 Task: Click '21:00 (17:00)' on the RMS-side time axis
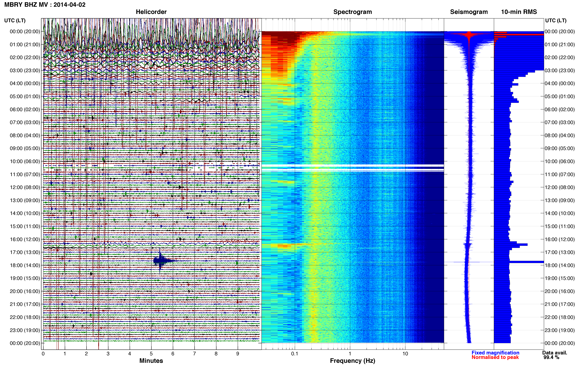(x=560, y=304)
